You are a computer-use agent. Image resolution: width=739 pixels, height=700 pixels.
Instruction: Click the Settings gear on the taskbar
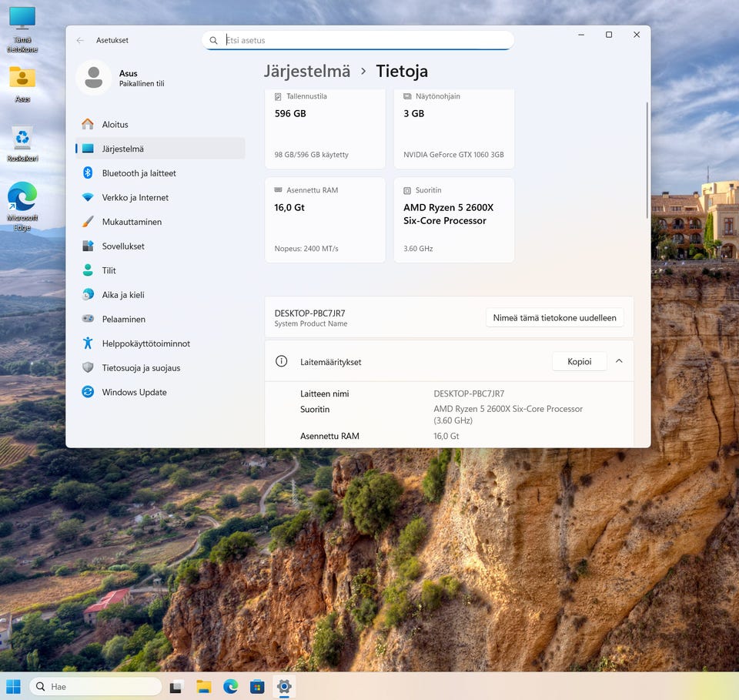[x=284, y=687]
